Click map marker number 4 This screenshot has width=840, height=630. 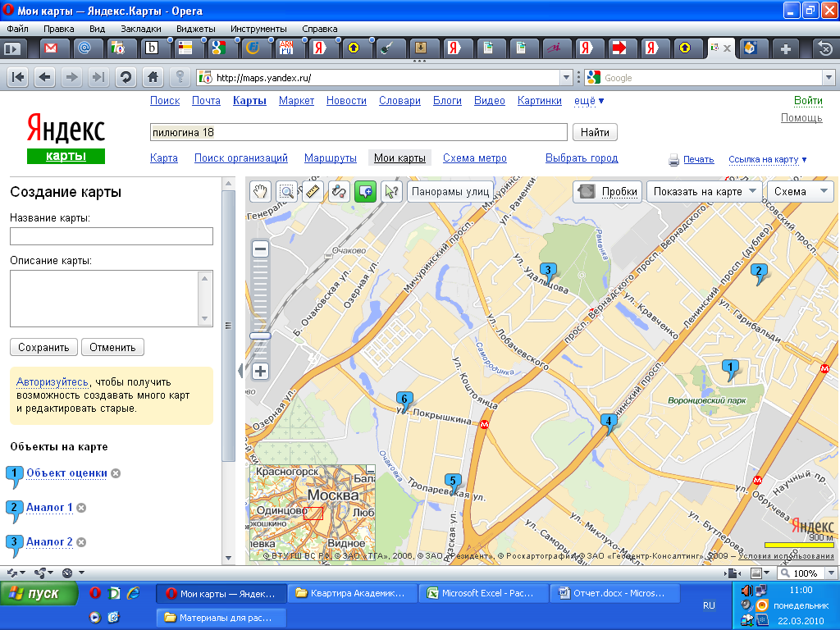pos(608,423)
